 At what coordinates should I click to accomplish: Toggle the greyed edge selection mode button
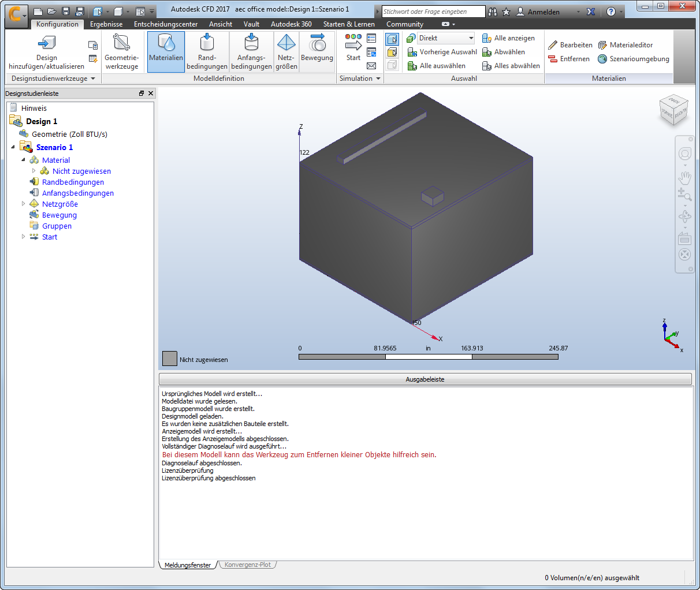click(x=392, y=65)
